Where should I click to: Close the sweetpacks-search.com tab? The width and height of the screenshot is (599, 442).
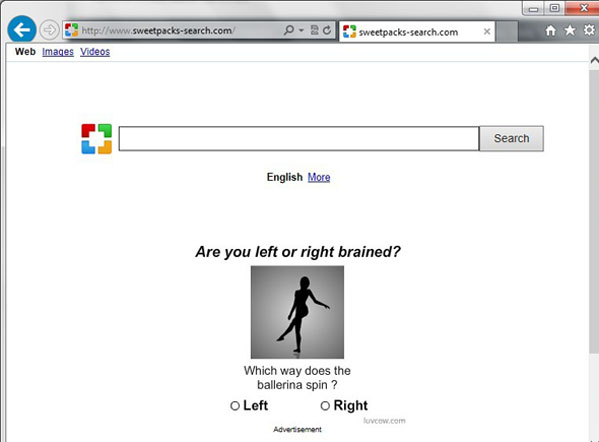[x=487, y=31]
